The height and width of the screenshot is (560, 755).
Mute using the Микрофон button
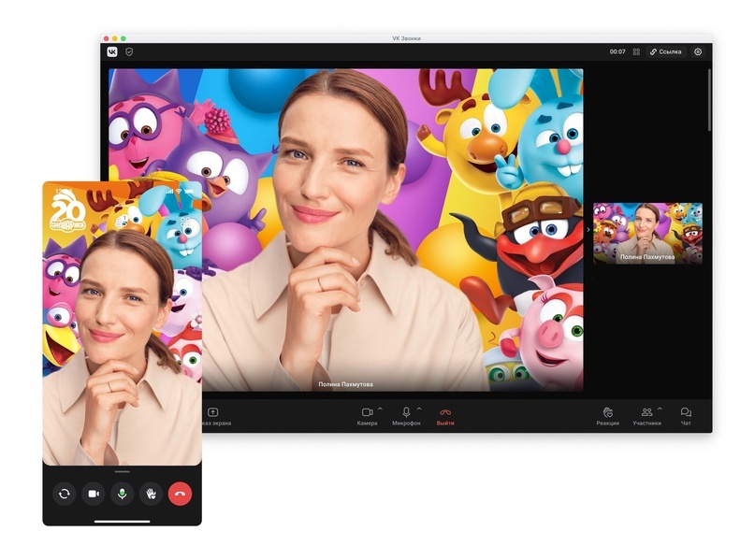point(406,416)
